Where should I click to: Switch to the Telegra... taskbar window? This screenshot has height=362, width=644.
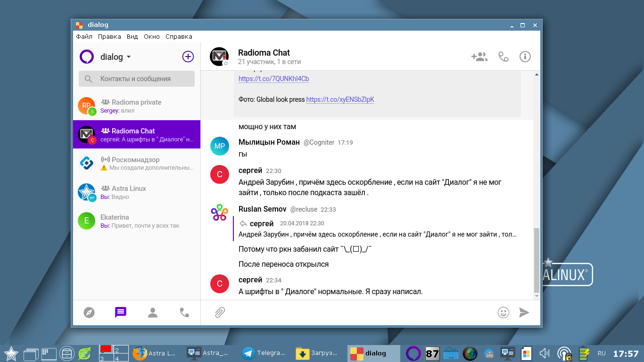tap(264, 353)
